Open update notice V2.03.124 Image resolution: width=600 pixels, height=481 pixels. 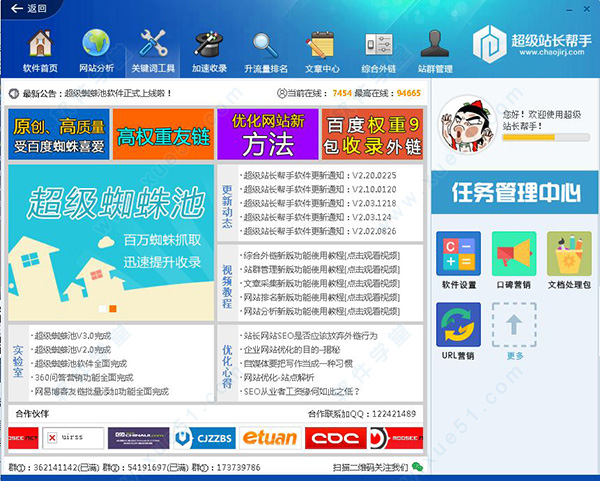pyautogui.click(x=318, y=217)
